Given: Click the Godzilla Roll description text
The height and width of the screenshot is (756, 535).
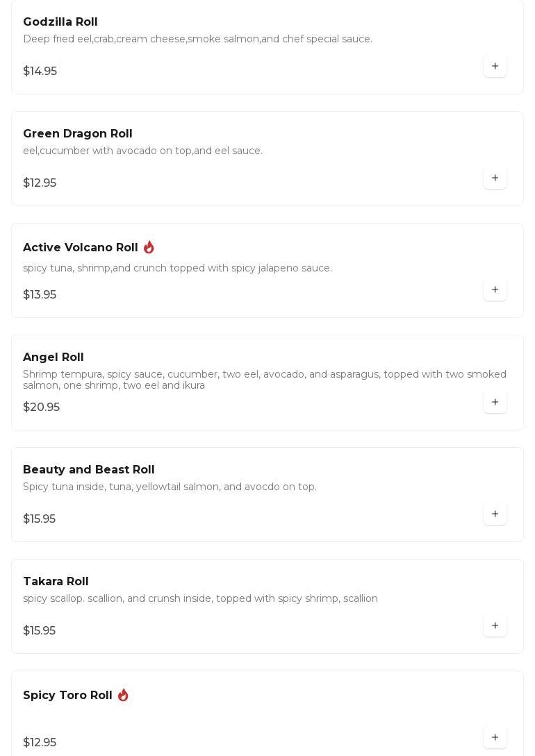Looking at the screenshot, I should (197, 40).
